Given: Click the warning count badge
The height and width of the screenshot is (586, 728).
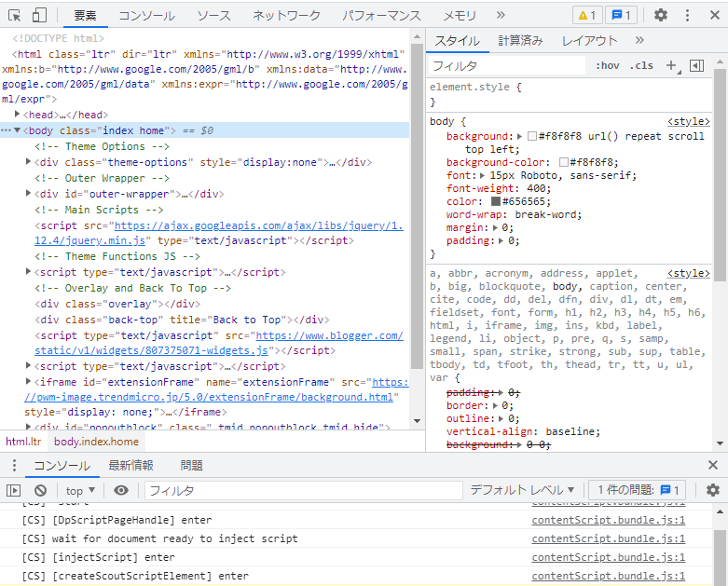Looking at the screenshot, I should [587, 15].
